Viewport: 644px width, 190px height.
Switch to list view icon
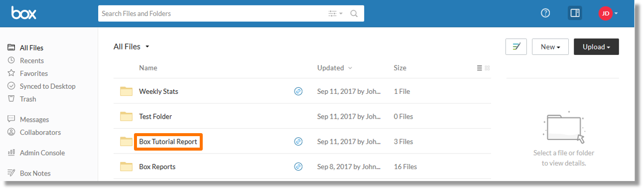tap(480, 68)
